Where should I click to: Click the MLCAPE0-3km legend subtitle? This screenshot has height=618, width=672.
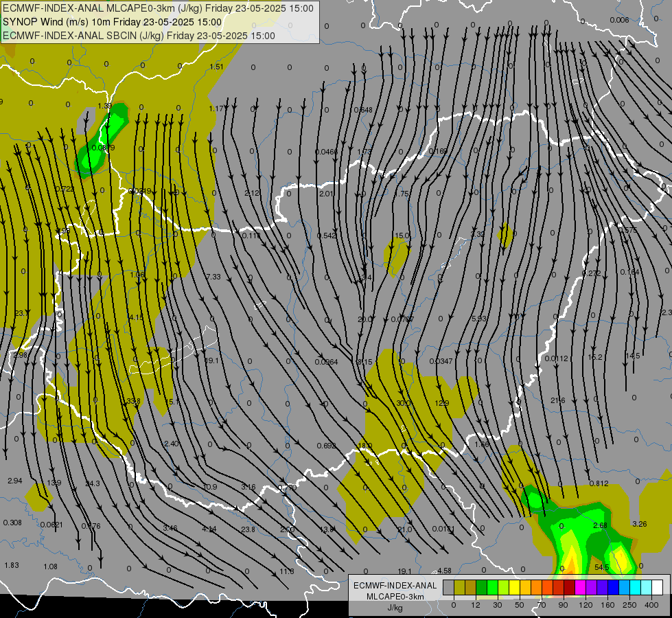point(395,597)
